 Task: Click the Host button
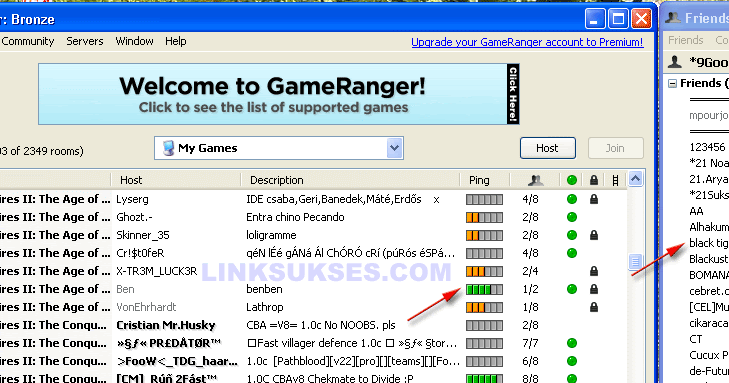coord(548,148)
